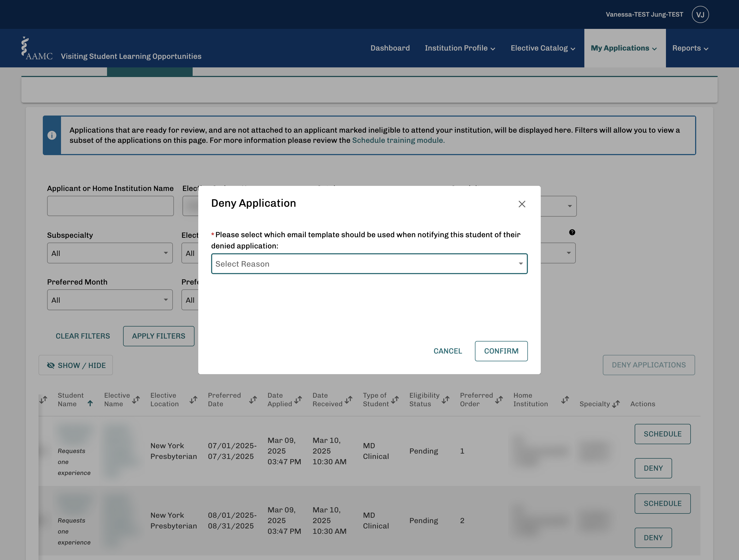Click the info icon in the banner
This screenshot has height=560, width=739.
point(52,135)
